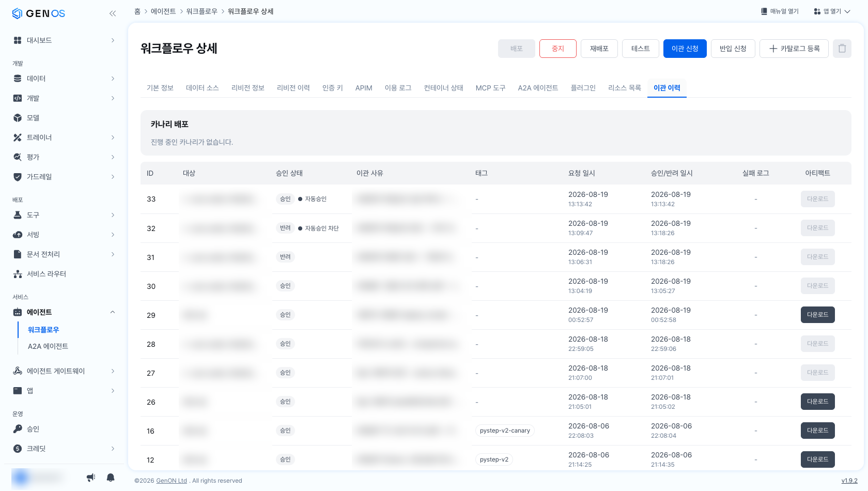Click the 자동승인 차단 status in row 32
Viewport: 868px width, 491px height.
[318, 228]
